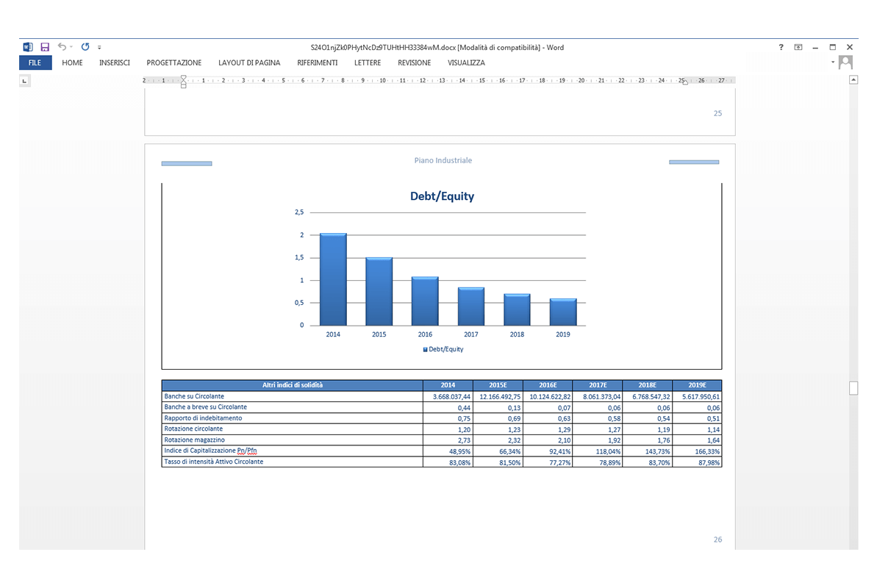Viewport: 877px width, 588px height.
Task: Maximize the Word window
Action: click(832, 47)
